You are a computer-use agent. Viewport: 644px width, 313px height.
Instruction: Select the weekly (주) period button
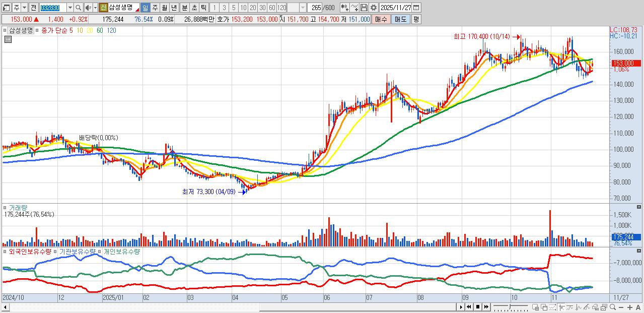click(155, 8)
